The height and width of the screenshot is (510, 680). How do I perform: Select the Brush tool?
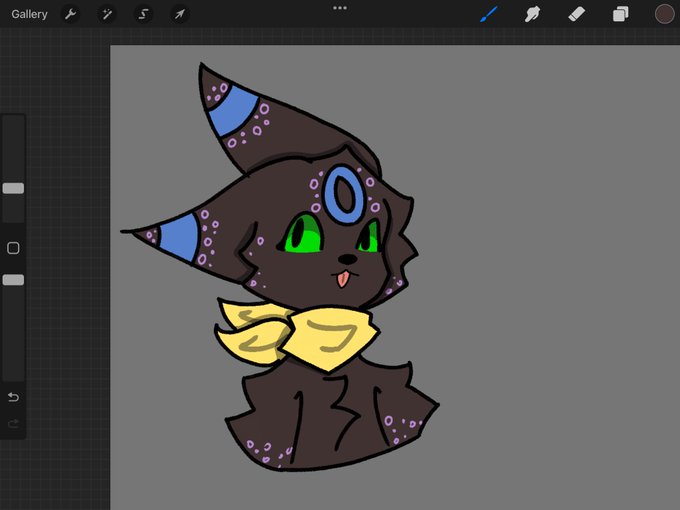coord(489,14)
